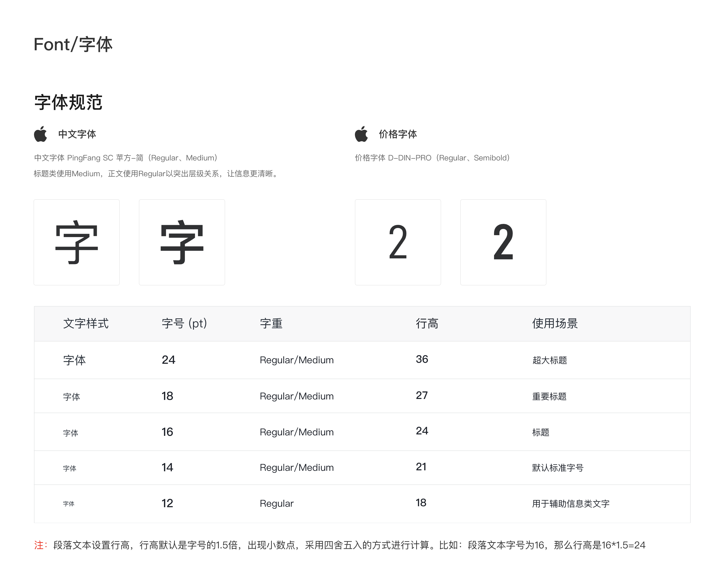
Task: Click the 文字样式 column header
Action: tap(86, 324)
